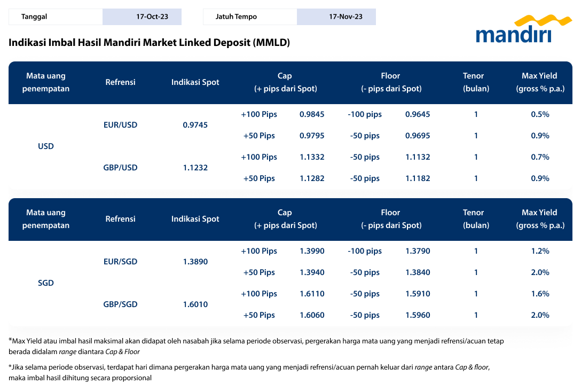Click +100 Pips beside cap 0.9845
581x392 pixels.
click(x=259, y=114)
